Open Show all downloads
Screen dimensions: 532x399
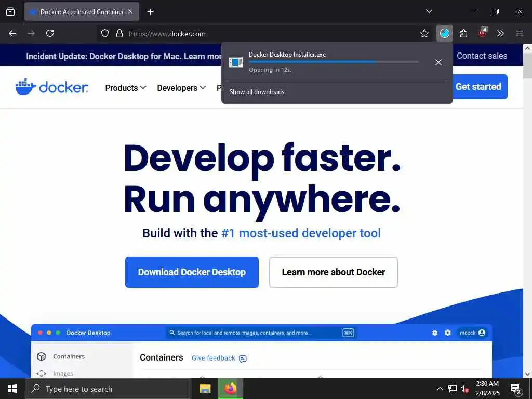[x=257, y=92]
